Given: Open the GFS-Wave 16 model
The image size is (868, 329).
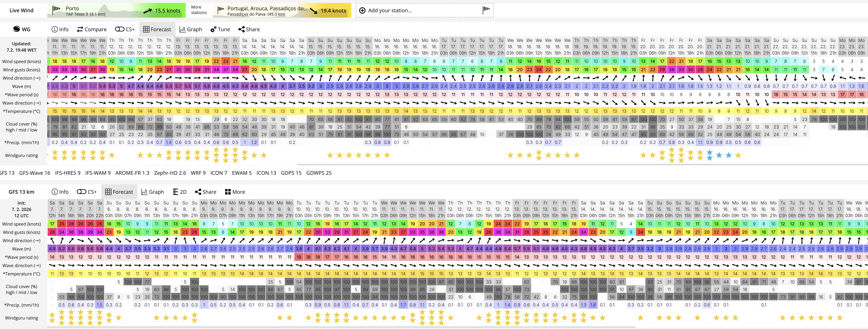Looking at the screenshot, I should point(35,173).
